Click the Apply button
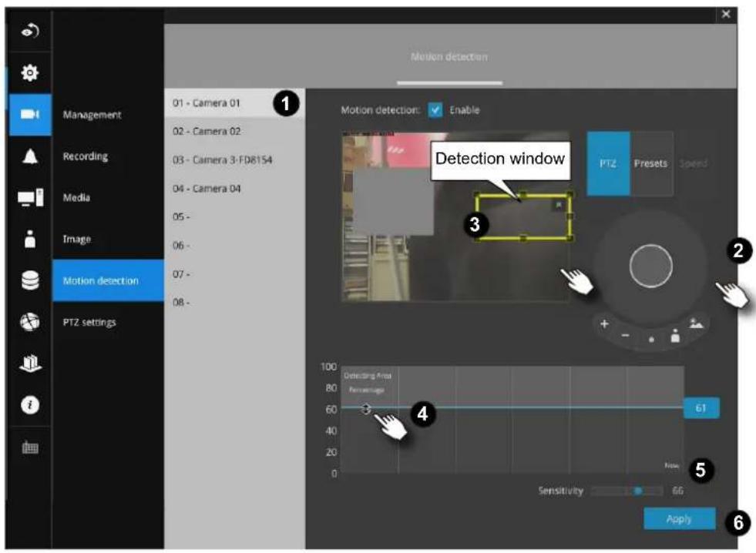The image size is (756, 553). click(x=680, y=519)
